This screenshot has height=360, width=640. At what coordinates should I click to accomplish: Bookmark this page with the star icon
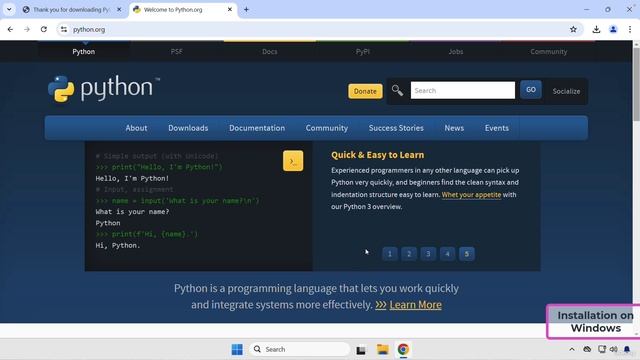coord(573,29)
